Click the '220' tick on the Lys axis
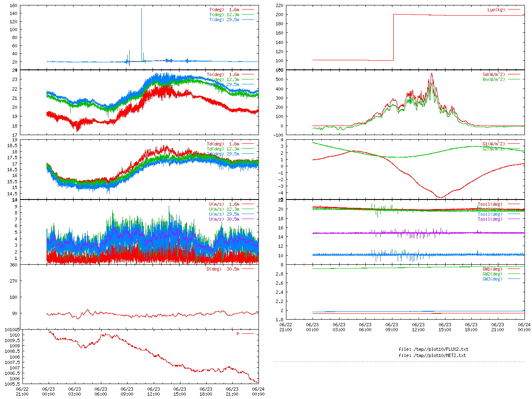 pyautogui.click(x=279, y=5)
